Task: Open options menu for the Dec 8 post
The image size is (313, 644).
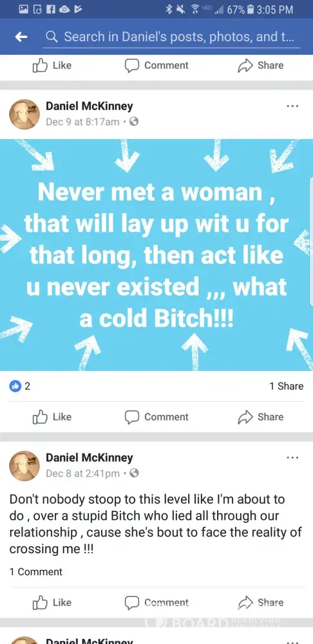Action: click(292, 458)
